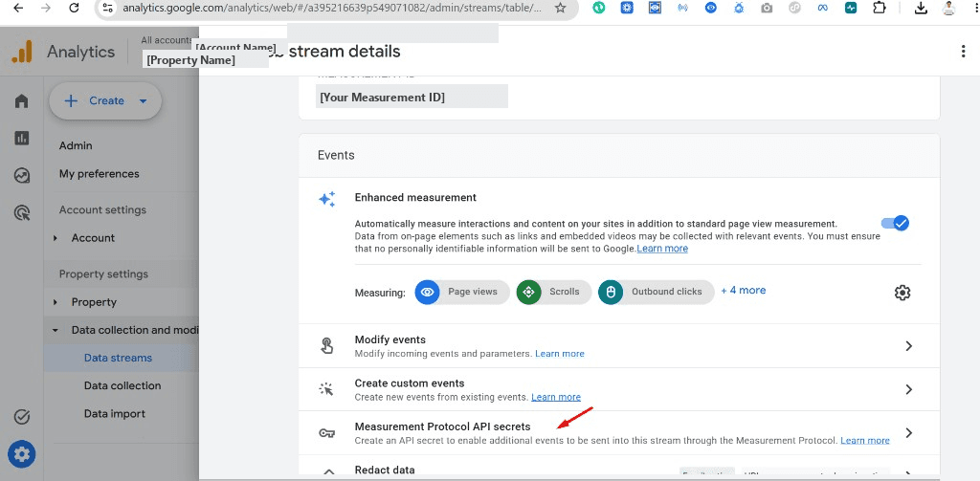
Task: Toggle the Enhanced measurement switch
Action: pyautogui.click(x=895, y=223)
